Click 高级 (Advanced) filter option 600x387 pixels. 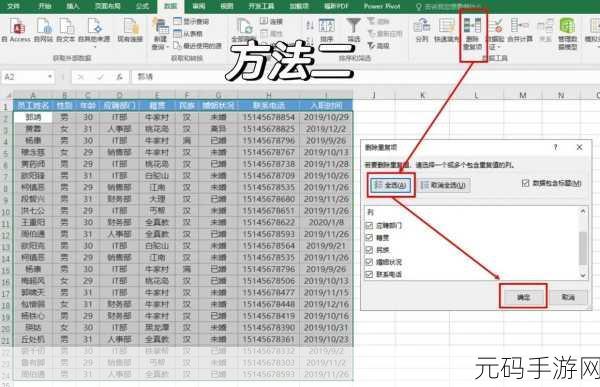(379, 46)
